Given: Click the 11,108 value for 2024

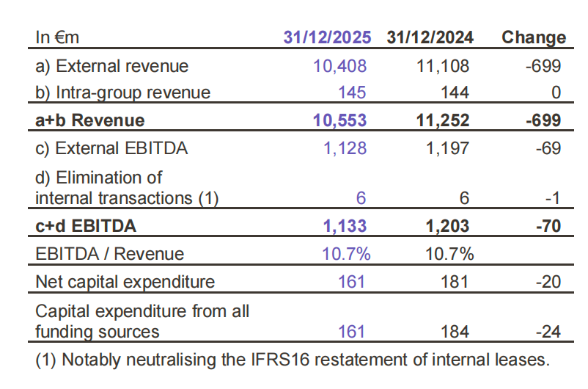Looking at the screenshot, I should click(x=442, y=66).
